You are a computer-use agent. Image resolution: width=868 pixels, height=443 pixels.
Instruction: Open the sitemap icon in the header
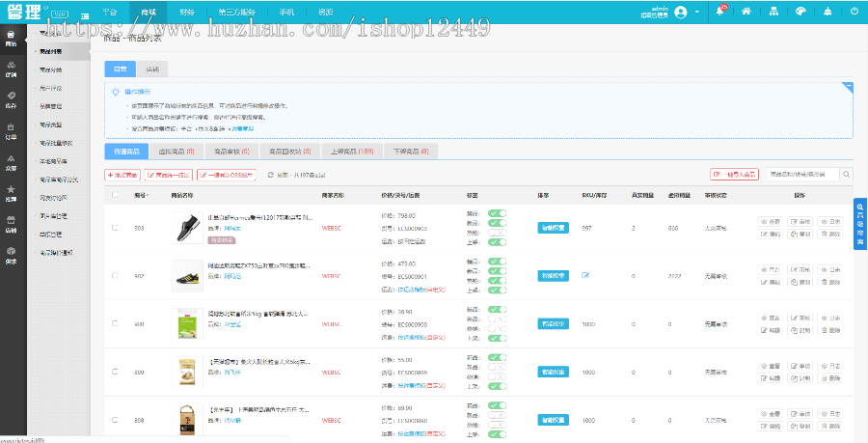click(773, 12)
